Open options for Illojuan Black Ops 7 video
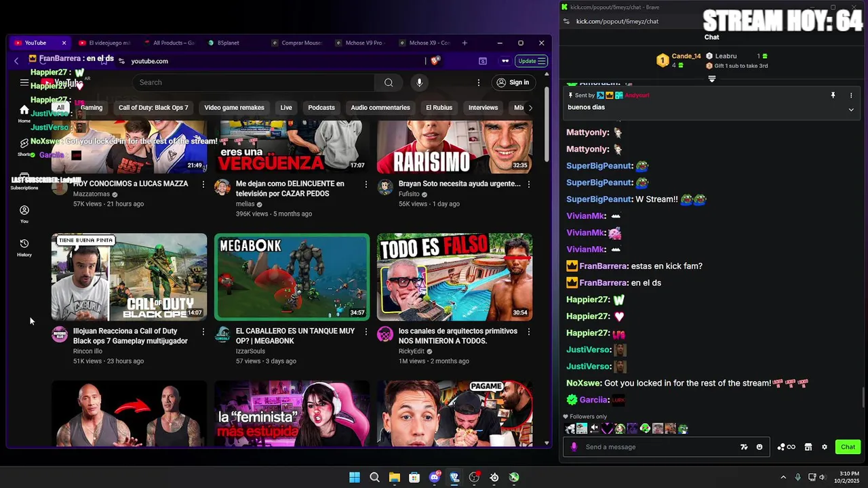The image size is (868, 488). [203, 332]
